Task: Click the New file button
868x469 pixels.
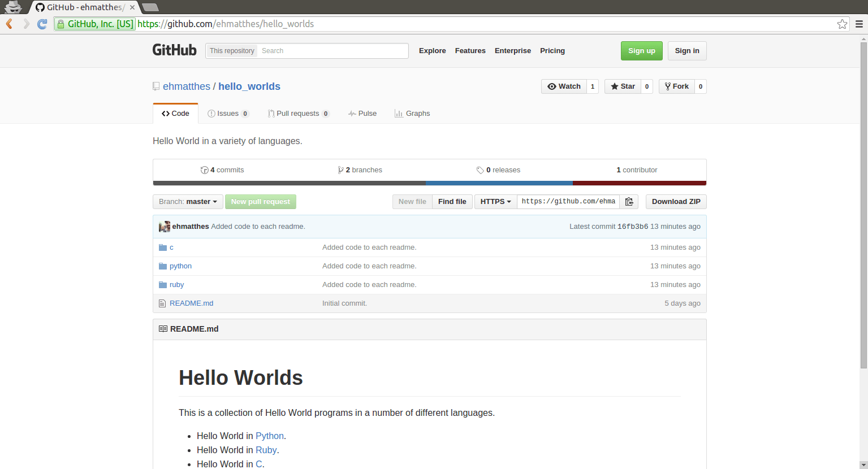Action: pyautogui.click(x=412, y=202)
